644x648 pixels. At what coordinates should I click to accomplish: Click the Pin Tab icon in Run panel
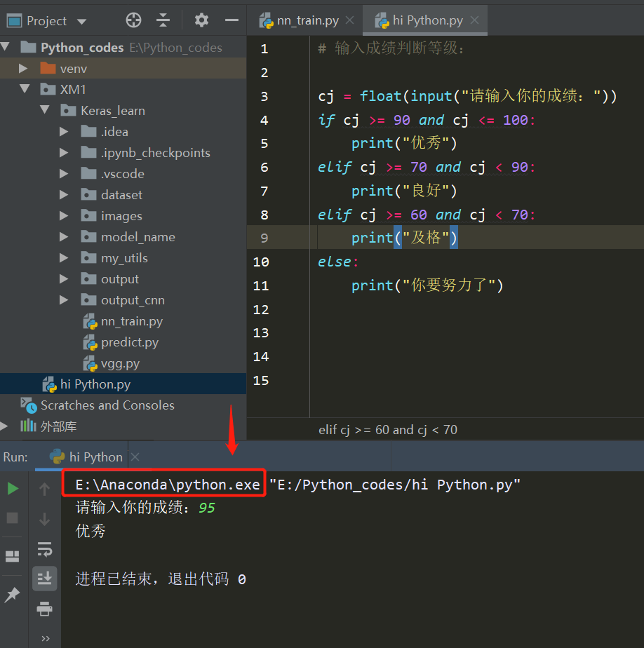(12, 594)
